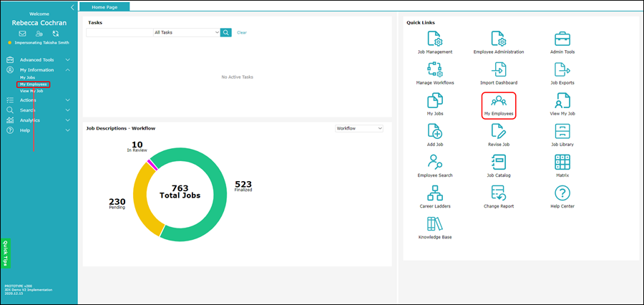Open the Workflow chart dropdown
This screenshot has width=644, height=305.
click(x=359, y=128)
